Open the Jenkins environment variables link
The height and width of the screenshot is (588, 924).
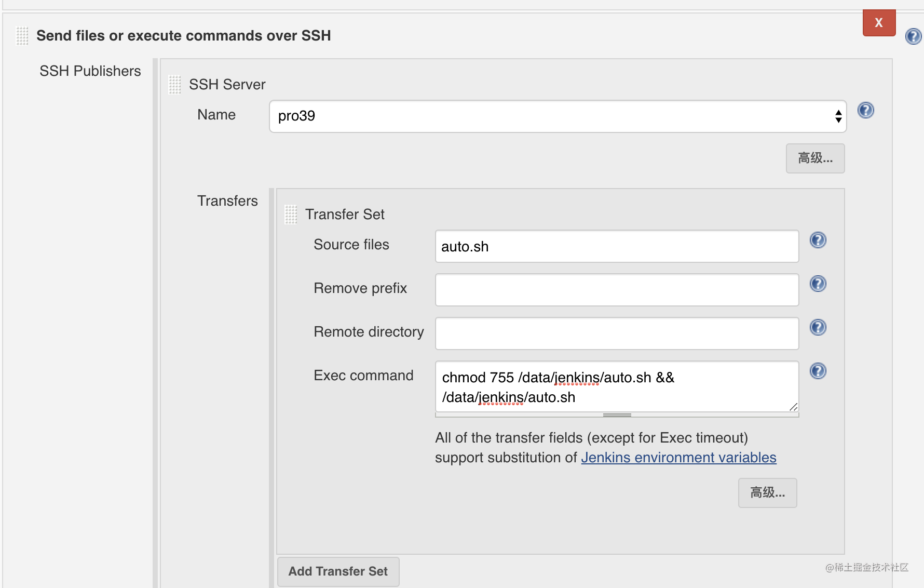[678, 458]
